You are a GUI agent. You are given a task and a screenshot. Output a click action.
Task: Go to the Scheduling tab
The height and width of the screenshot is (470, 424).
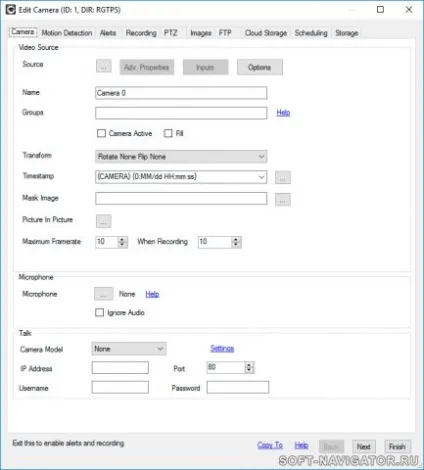point(311,33)
